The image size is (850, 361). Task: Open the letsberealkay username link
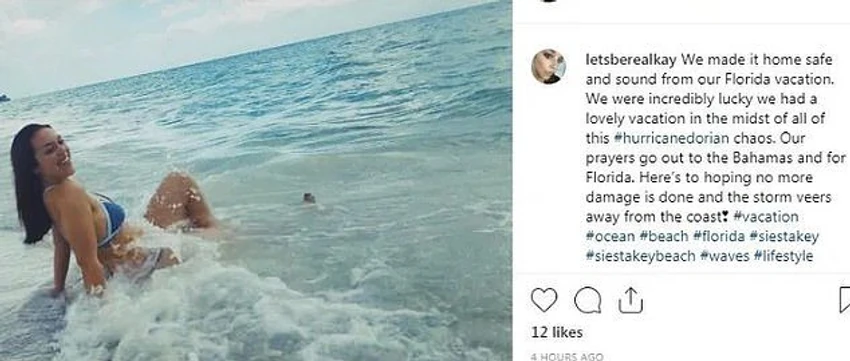pyautogui.click(x=631, y=59)
